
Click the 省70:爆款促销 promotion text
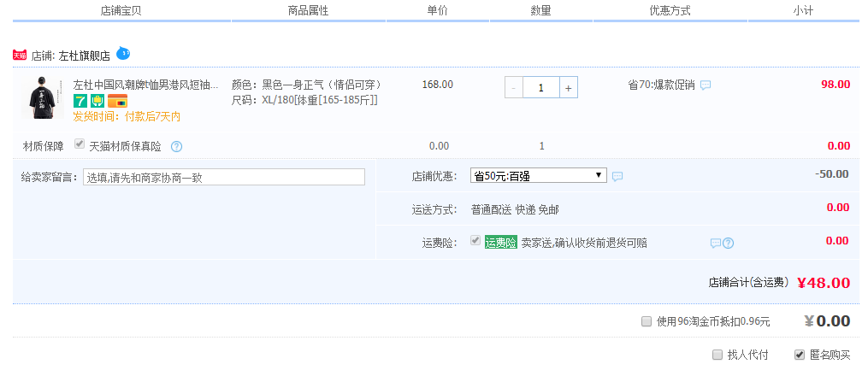click(661, 85)
